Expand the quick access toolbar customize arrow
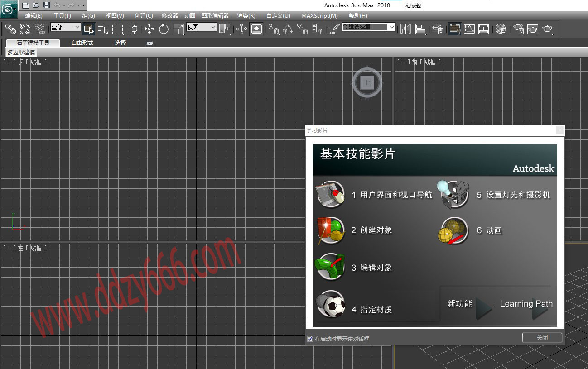Image resolution: width=588 pixels, height=369 pixels. click(x=83, y=5)
